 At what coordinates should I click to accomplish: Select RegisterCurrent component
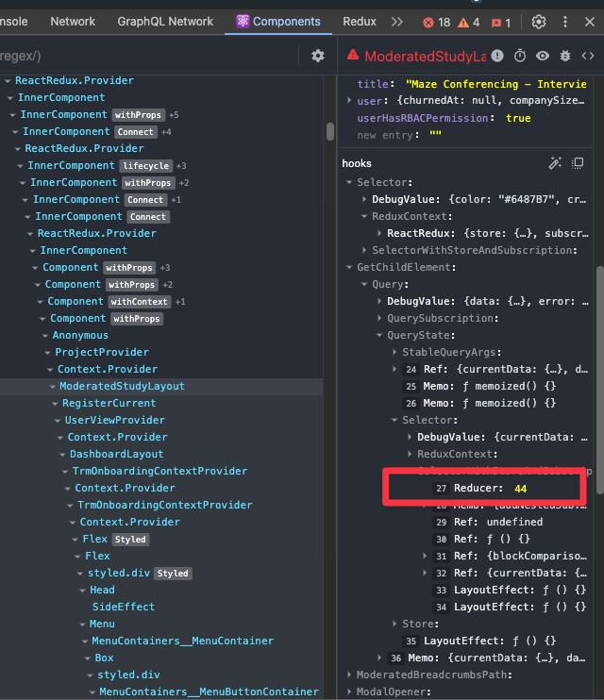click(109, 403)
